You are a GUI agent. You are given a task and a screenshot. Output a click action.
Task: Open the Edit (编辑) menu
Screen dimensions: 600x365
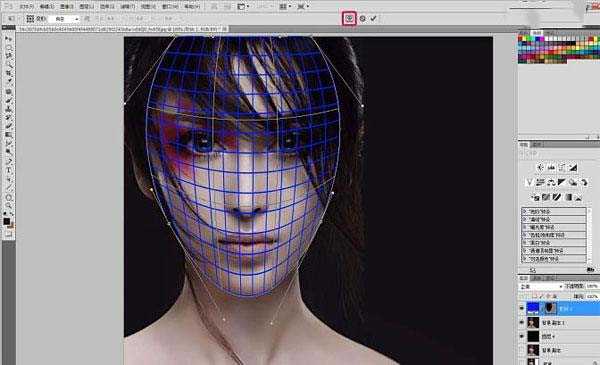[x=47, y=7]
